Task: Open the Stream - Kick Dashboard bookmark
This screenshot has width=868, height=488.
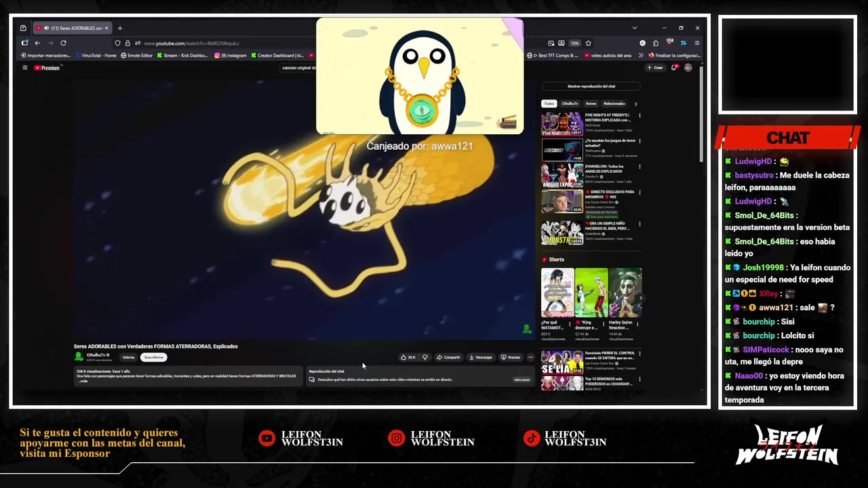Action: click(x=182, y=56)
